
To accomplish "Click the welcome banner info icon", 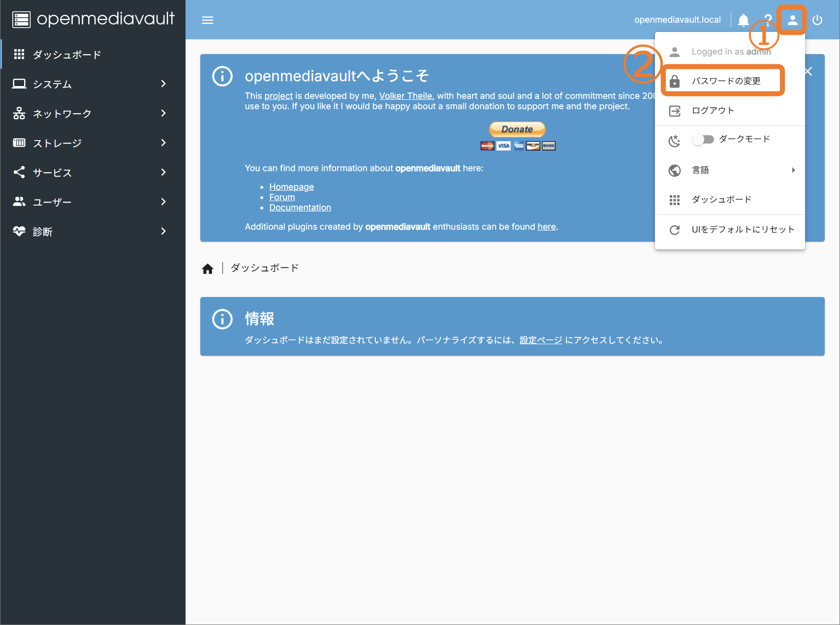I will [222, 76].
